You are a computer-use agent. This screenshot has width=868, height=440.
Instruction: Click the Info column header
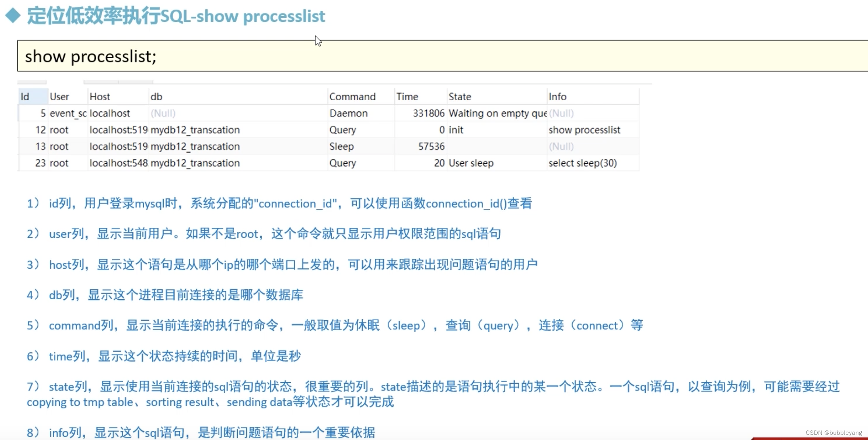point(558,97)
